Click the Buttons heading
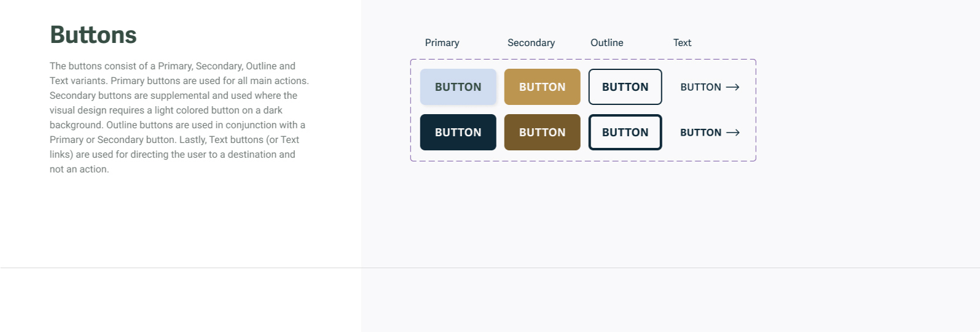Screen dimensions: 980x332 pos(93,35)
